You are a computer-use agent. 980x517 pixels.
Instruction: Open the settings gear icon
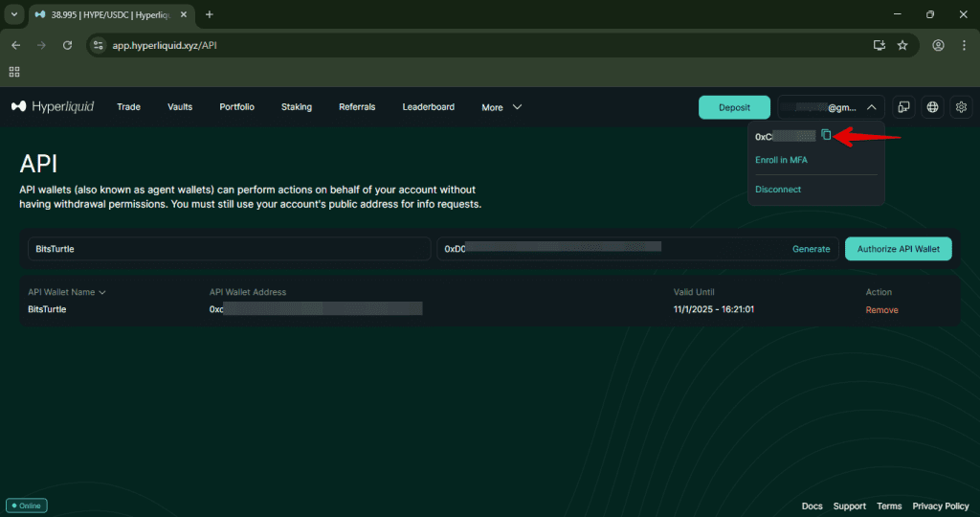962,107
